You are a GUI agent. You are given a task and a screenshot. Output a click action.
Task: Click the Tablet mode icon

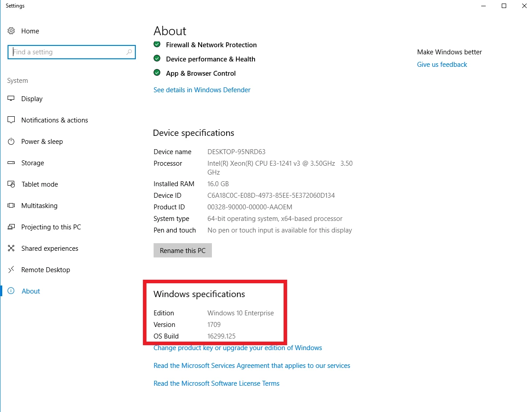(11, 184)
